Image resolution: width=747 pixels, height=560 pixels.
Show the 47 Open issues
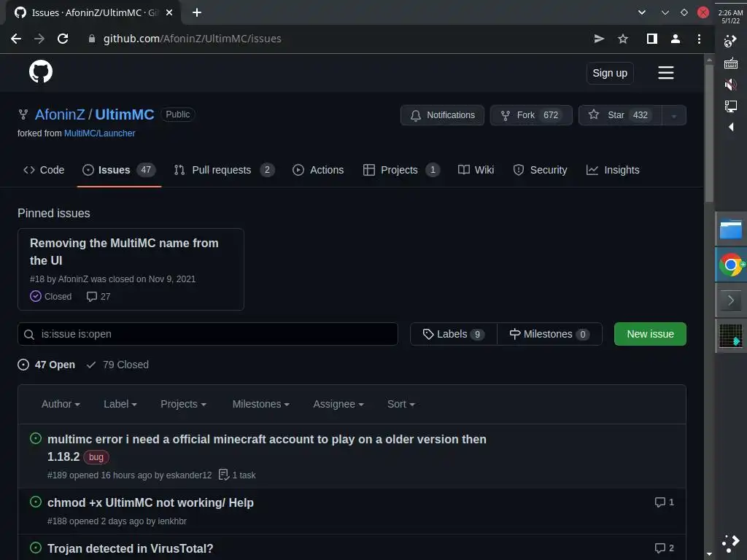coord(46,365)
